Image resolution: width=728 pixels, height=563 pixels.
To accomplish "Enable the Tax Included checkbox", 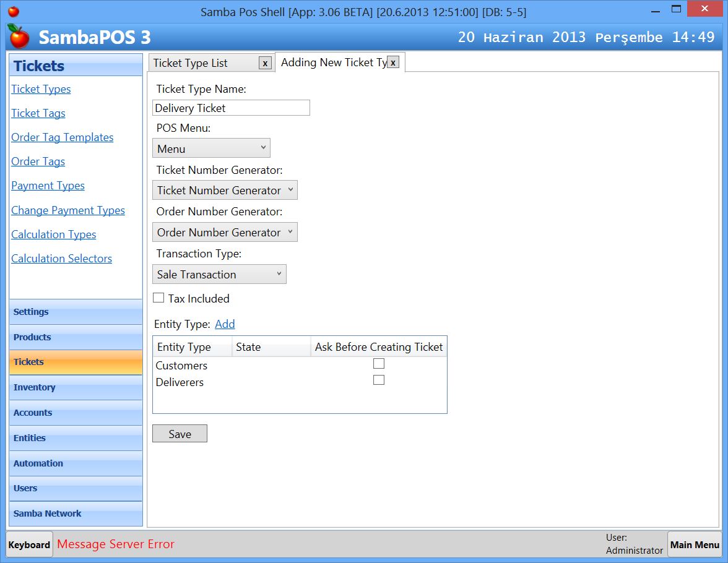I will tap(158, 298).
